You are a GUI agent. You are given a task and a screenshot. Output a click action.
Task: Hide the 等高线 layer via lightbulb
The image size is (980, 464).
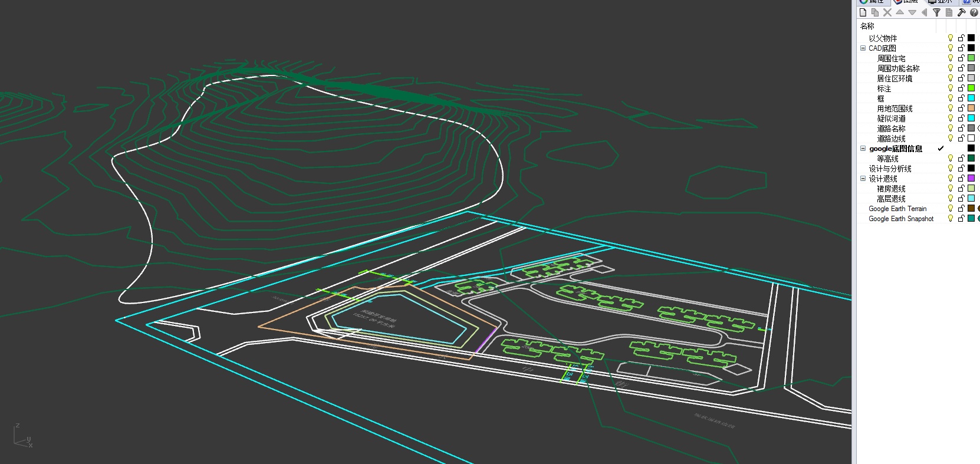tap(950, 158)
